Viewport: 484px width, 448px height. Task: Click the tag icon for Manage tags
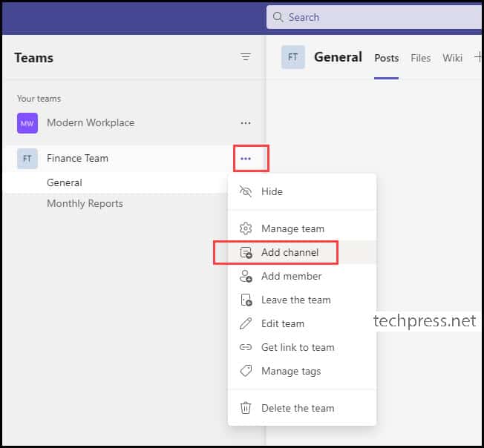[x=246, y=371]
